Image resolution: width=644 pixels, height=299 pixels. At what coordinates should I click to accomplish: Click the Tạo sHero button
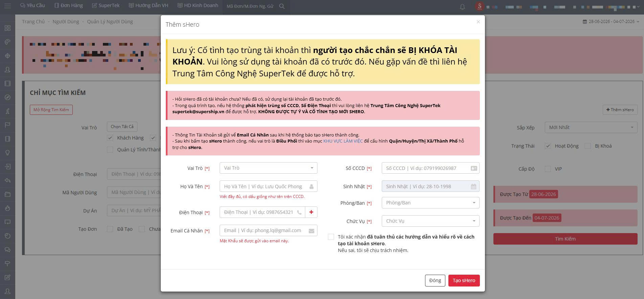pyautogui.click(x=464, y=280)
